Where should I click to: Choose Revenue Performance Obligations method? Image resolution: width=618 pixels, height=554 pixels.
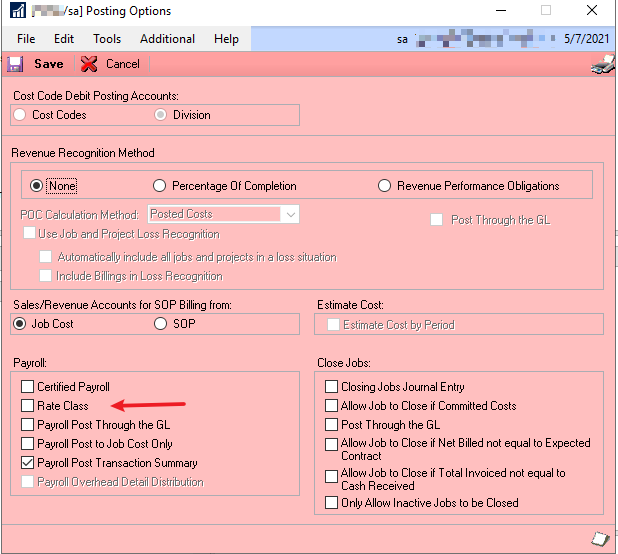[384, 186]
